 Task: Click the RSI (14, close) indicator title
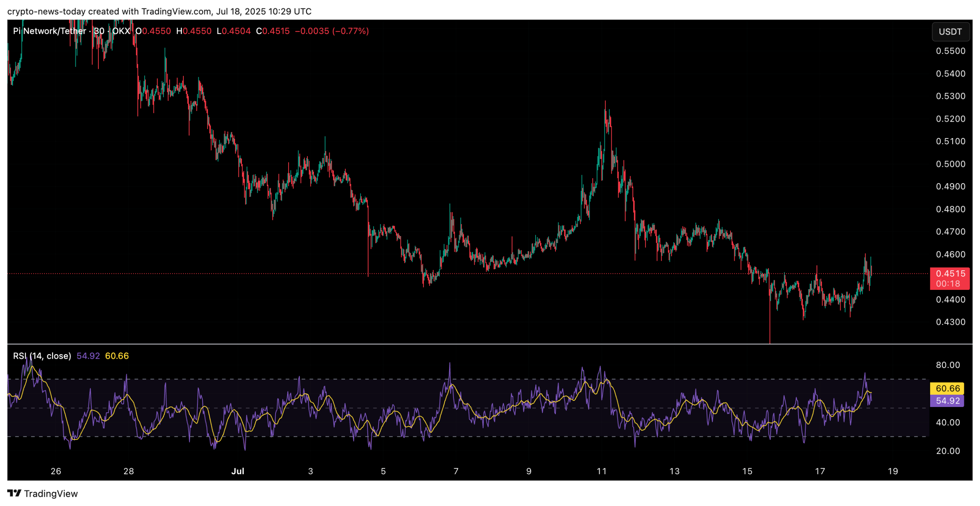pyautogui.click(x=42, y=356)
